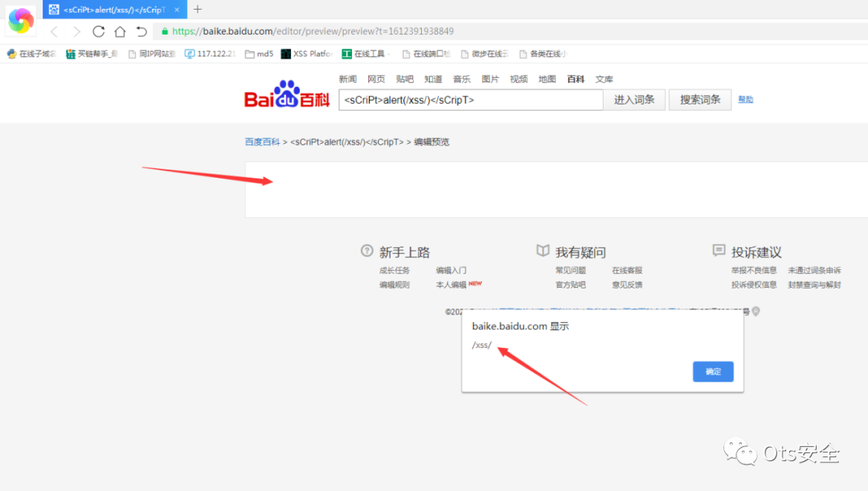Go to the browser home page icon

pos(120,31)
